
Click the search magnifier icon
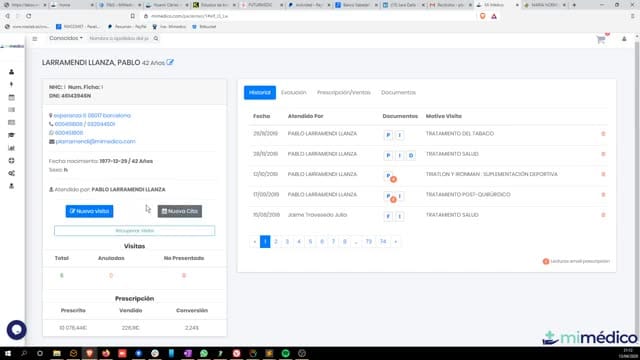156,38
